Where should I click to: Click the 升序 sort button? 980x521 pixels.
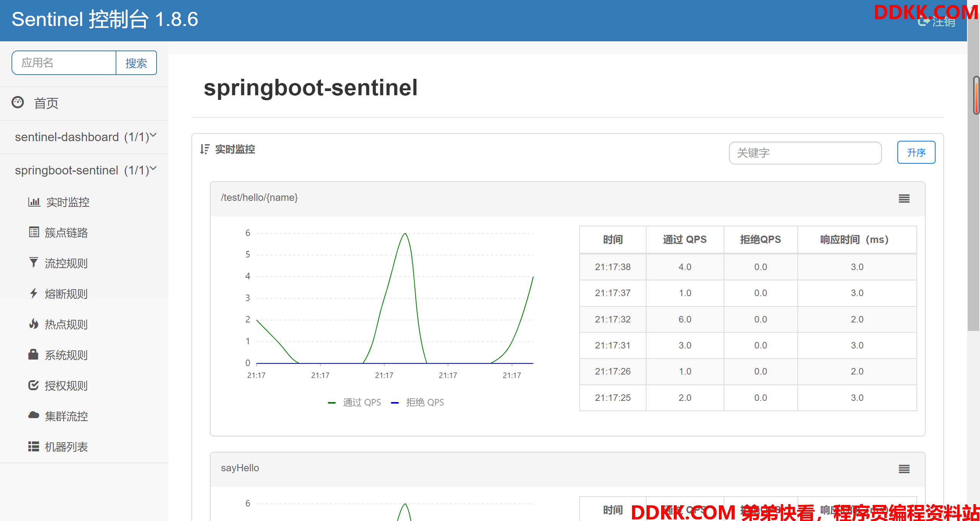916,152
